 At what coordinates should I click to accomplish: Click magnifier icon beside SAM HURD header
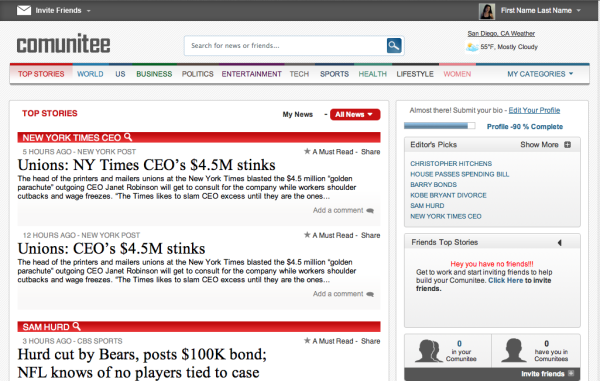click(x=77, y=326)
